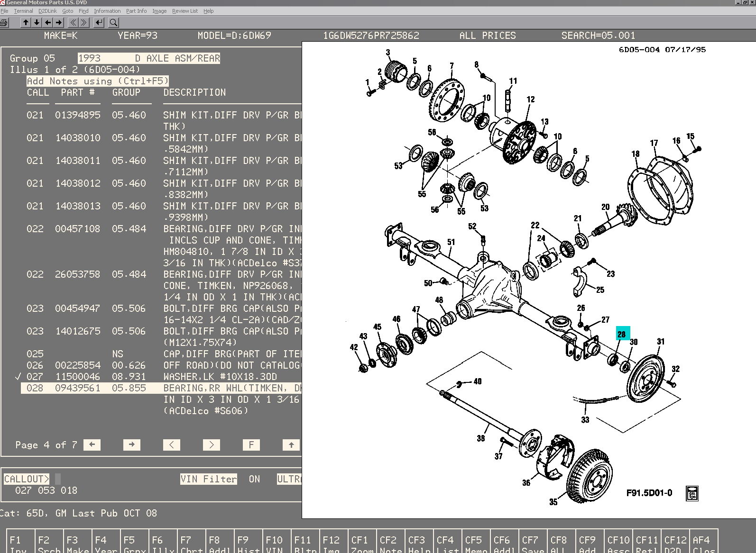Click the CF4 List function key button

447,541
